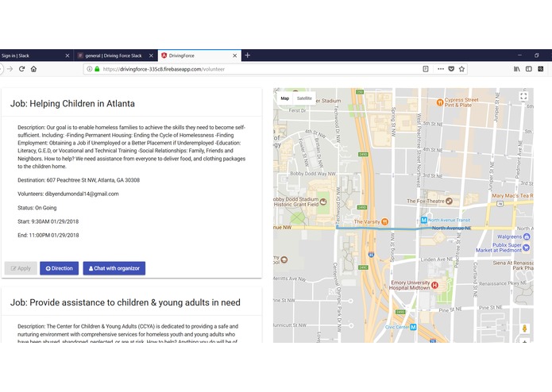Click the Direction button
This screenshot has width=552, height=392.
point(59,268)
